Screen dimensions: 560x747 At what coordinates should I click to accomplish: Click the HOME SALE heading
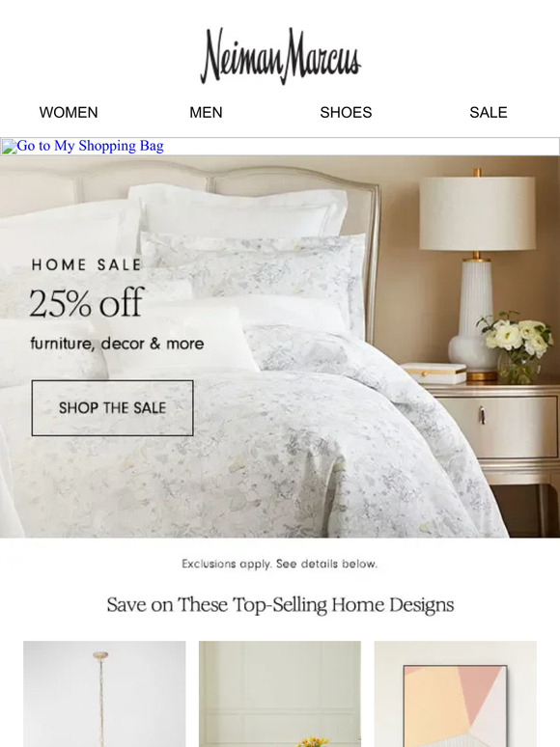[87, 264]
